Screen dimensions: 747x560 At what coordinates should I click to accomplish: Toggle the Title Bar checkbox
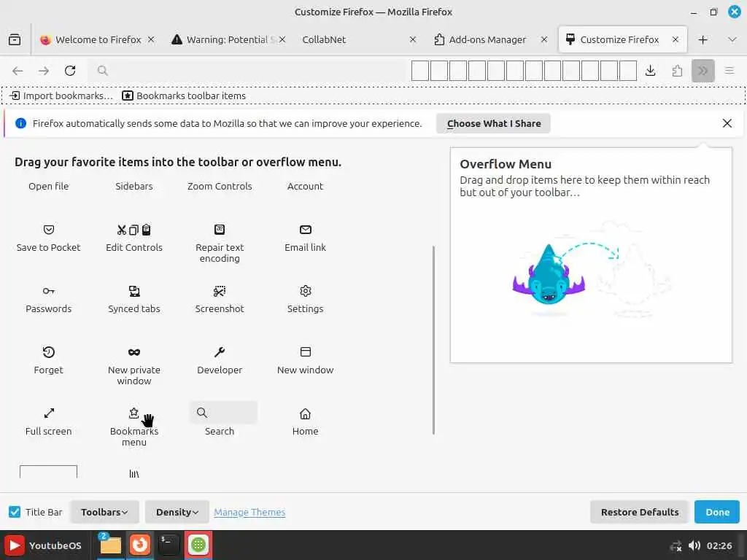coord(15,512)
